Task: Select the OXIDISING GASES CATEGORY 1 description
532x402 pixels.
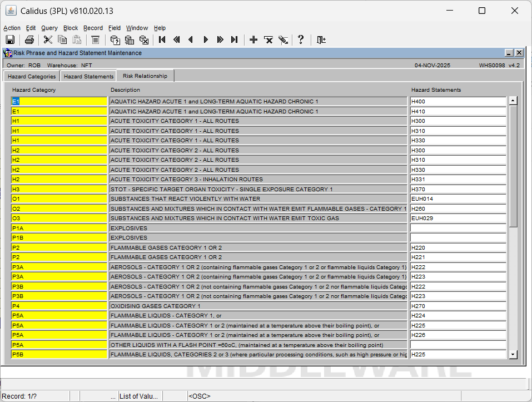Action: coord(258,306)
